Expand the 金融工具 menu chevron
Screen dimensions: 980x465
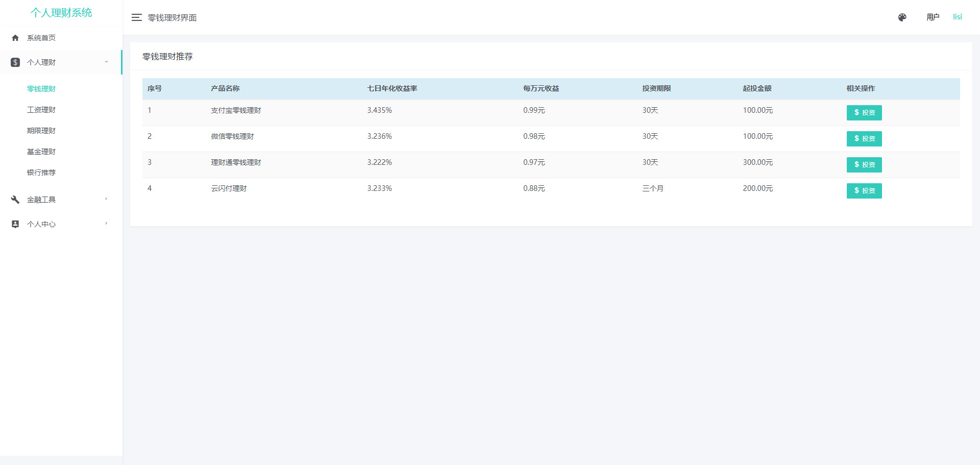[106, 199]
